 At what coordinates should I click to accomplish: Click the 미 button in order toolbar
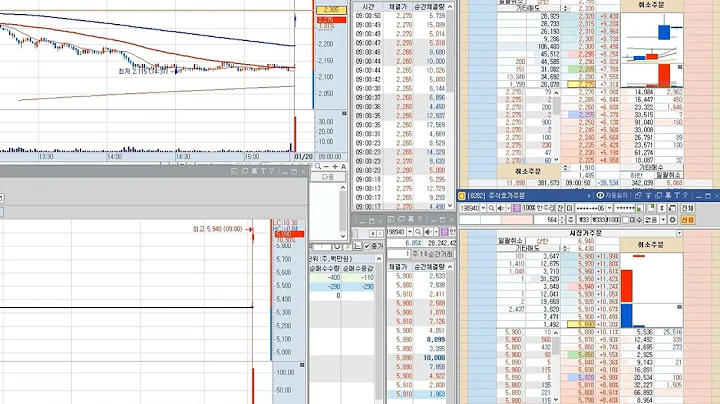[569, 208]
